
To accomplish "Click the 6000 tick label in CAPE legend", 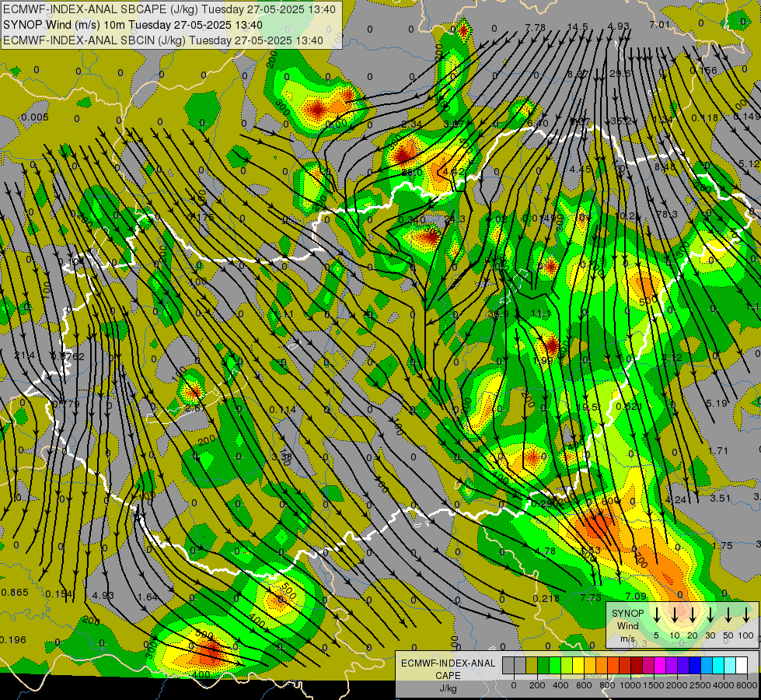I will 747,685.
